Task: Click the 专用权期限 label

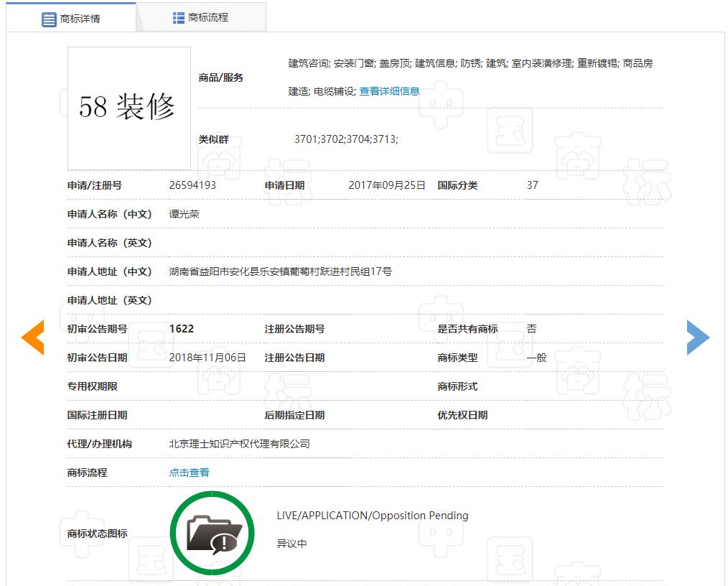Action: point(93,386)
